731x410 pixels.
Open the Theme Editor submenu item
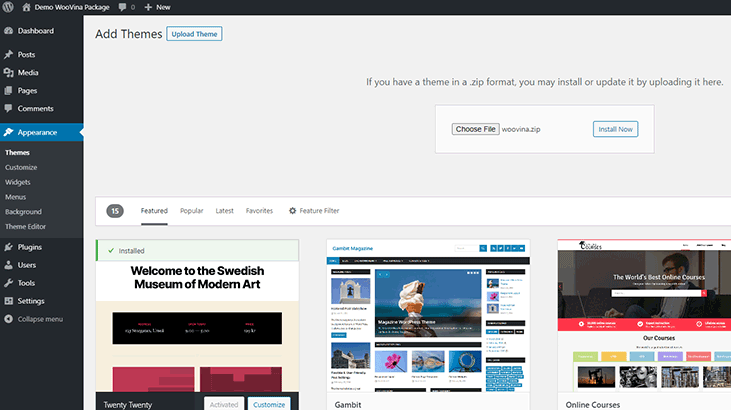[26, 227]
